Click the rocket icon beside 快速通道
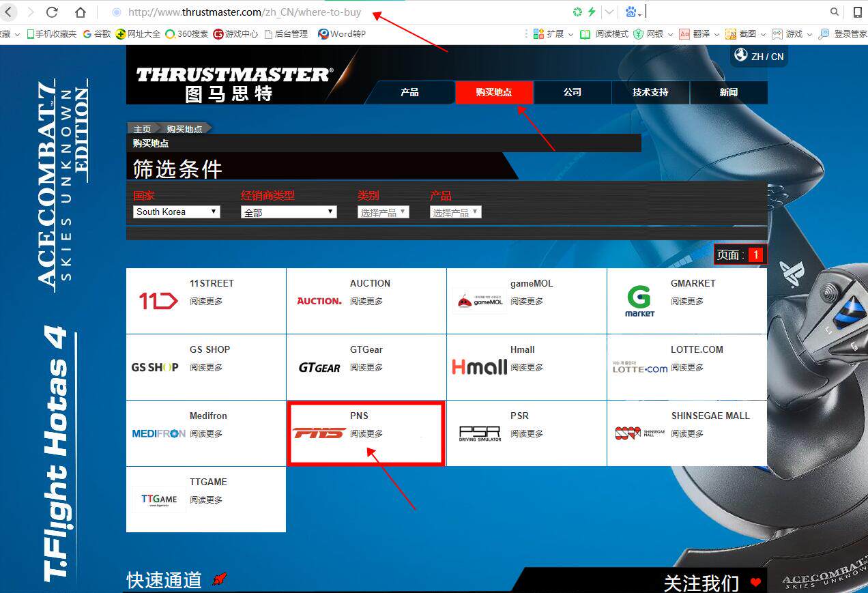Image resolution: width=868 pixels, height=593 pixels. 219,579
